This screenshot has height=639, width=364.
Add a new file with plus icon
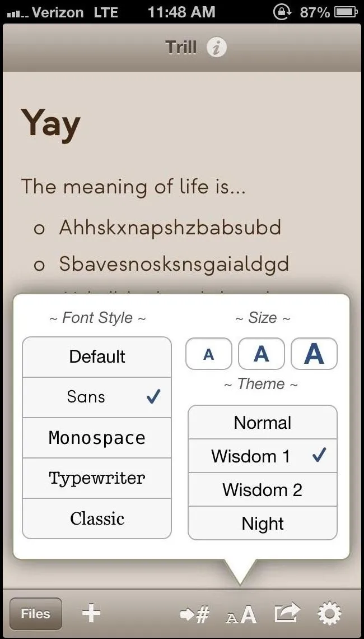click(x=91, y=613)
